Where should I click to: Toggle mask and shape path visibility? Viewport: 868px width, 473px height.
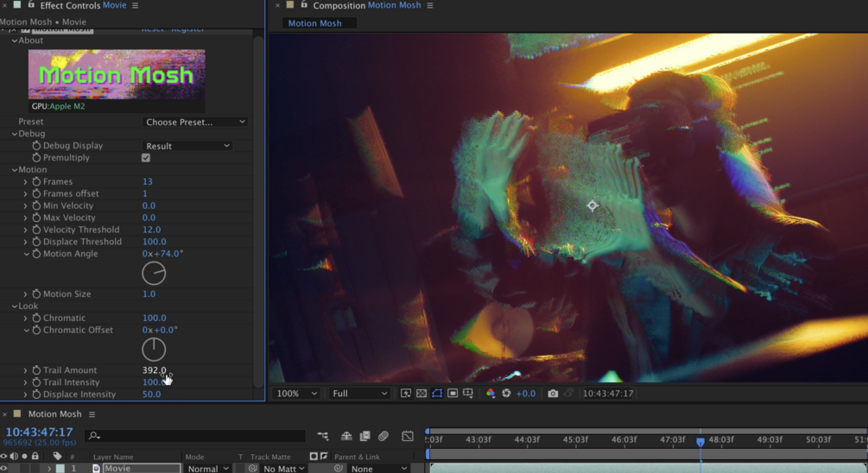pos(437,394)
